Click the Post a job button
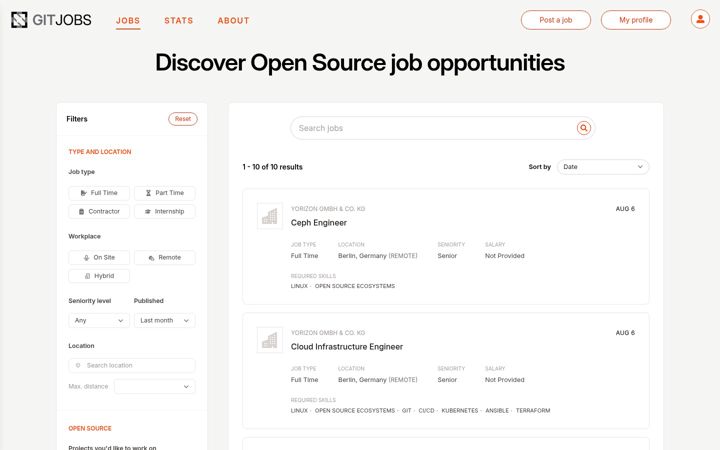Image resolution: width=720 pixels, height=450 pixels. [556, 20]
